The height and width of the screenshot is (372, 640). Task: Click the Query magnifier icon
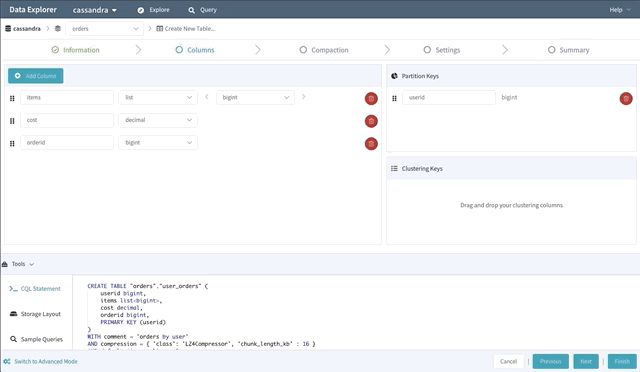pos(191,10)
